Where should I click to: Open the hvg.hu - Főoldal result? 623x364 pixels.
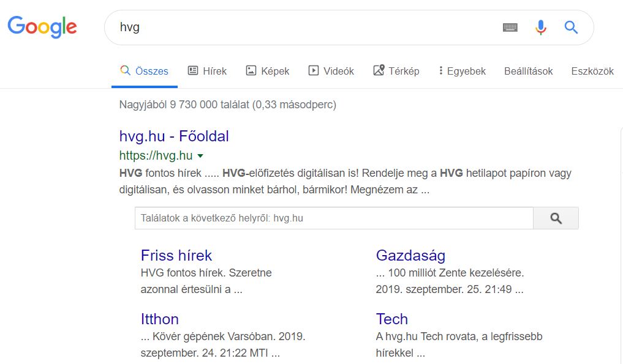point(174,136)
